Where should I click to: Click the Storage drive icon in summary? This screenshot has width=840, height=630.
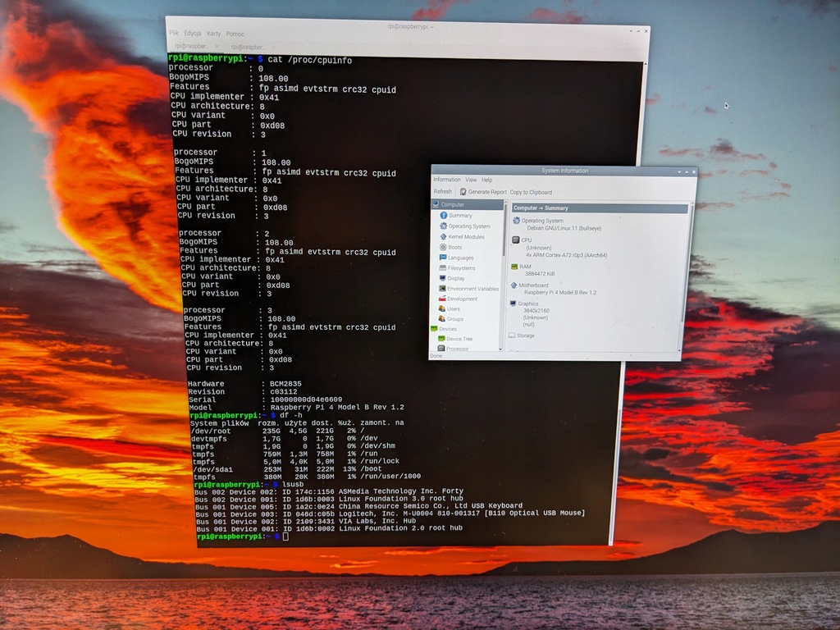point(512,336)
